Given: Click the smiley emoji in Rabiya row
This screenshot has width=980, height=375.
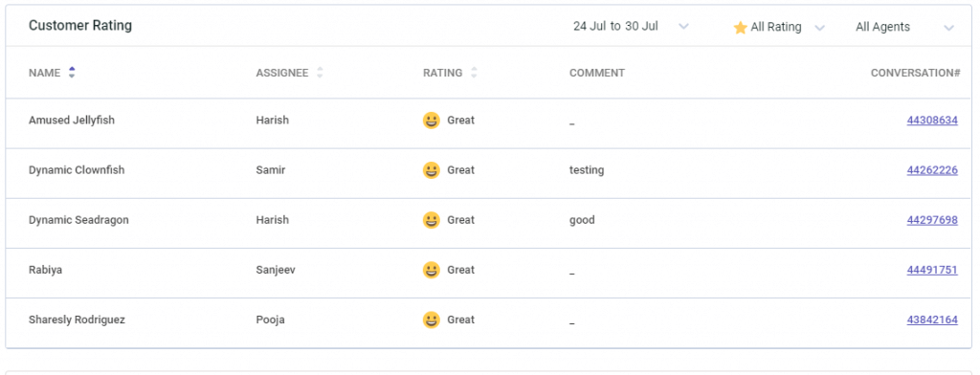Looking at the screenshot, I should (432, 270).
